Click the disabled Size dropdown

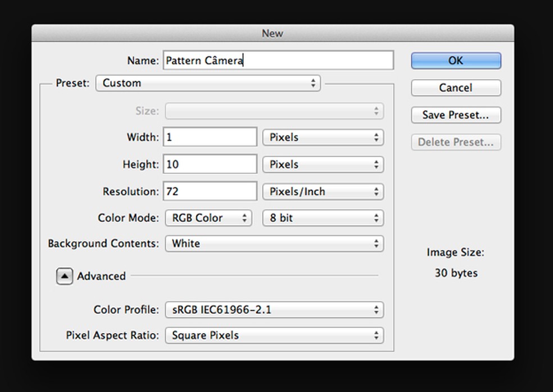(274, 111)
